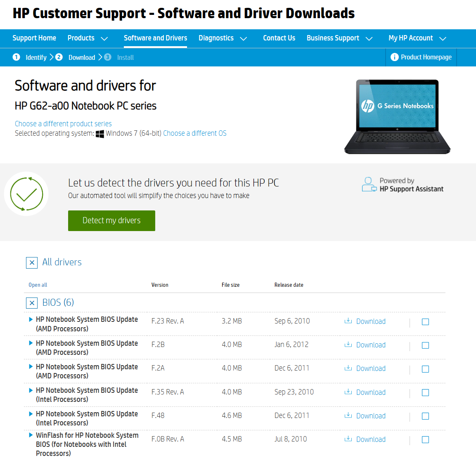
Task: Click the download icon for F.0B Rev. A WinFlash
Action: coord(348,439)
